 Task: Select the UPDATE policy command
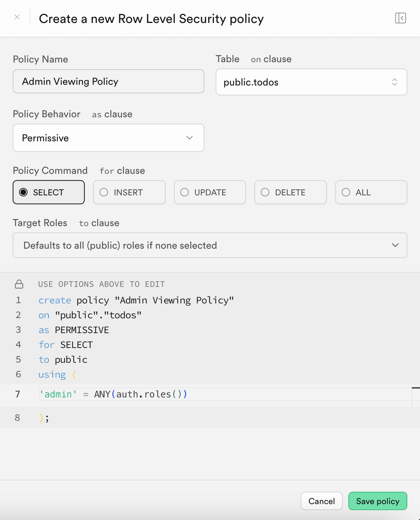point(210,192)
